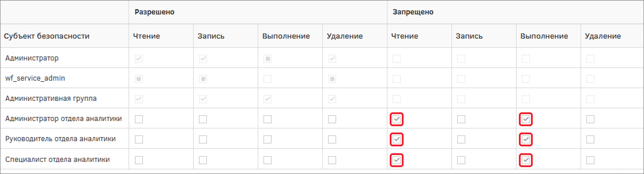The image size is (644, 174).
Task: Deny Запись for Администратор отдела аналитики
Action: (x=461, y=119)
